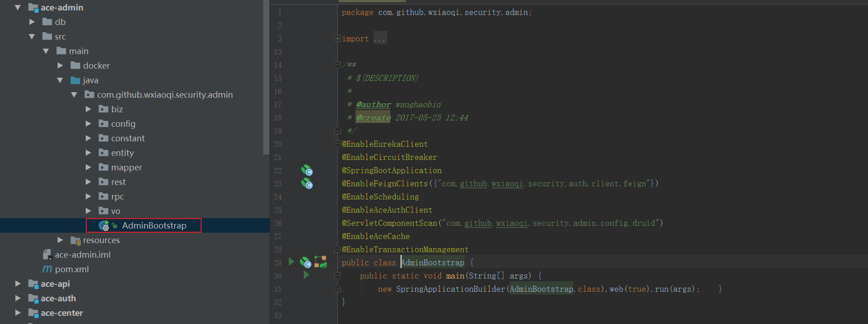This screenshot has height=324, width=868.
Task: Fold the main method at line 30
Action: 337,275
